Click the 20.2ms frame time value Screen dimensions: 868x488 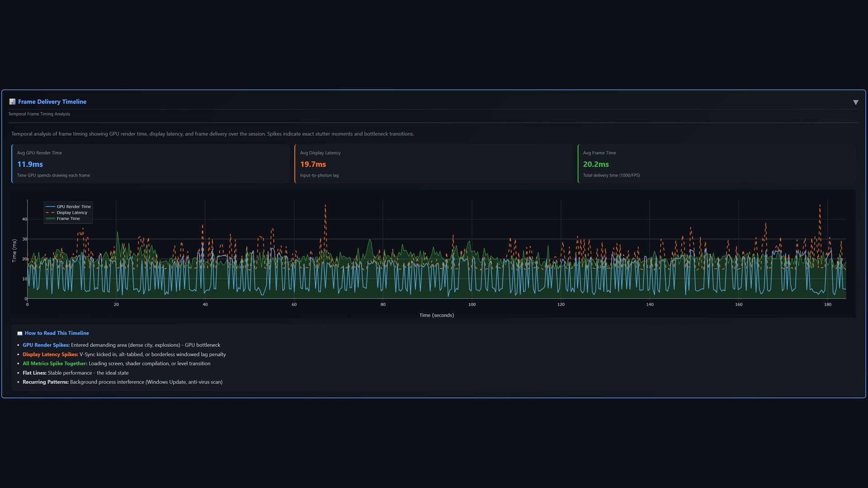pos(596,164)
